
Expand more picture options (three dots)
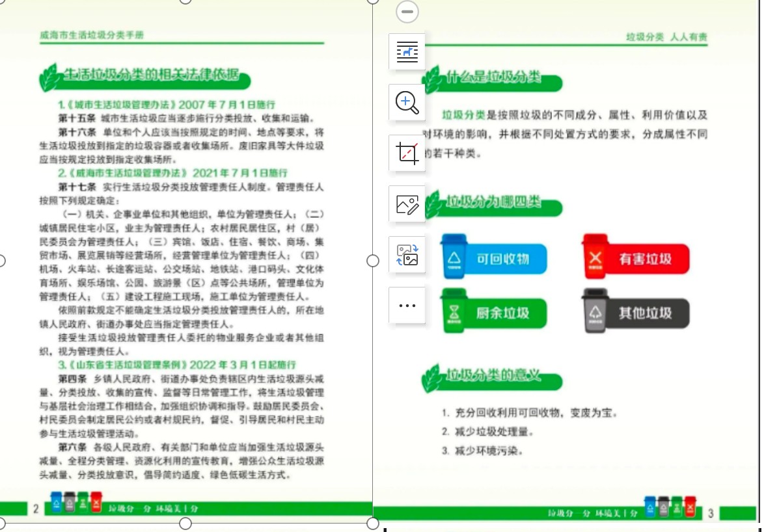(x=407, y=305)
